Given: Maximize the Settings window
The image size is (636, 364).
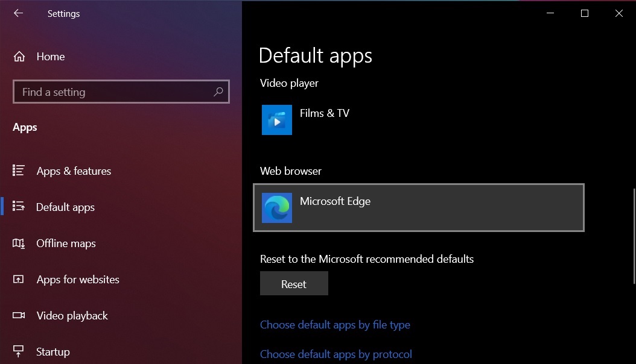Looking at the screenshot, I should click(584, 13).
